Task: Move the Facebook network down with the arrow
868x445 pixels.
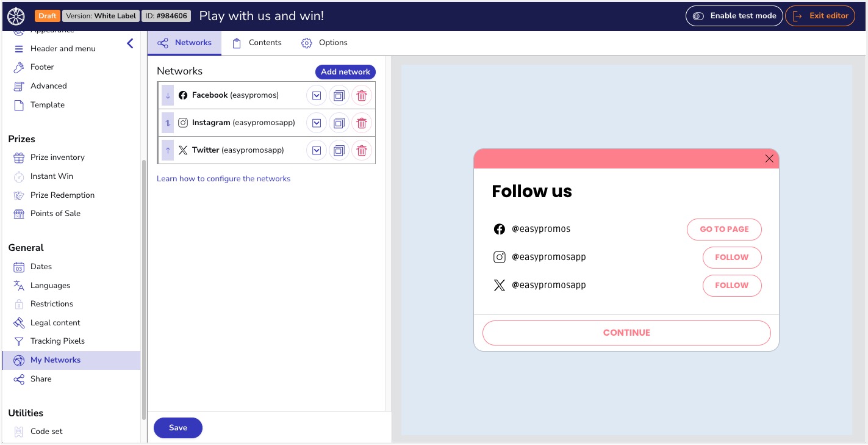Action: [168, 96]
